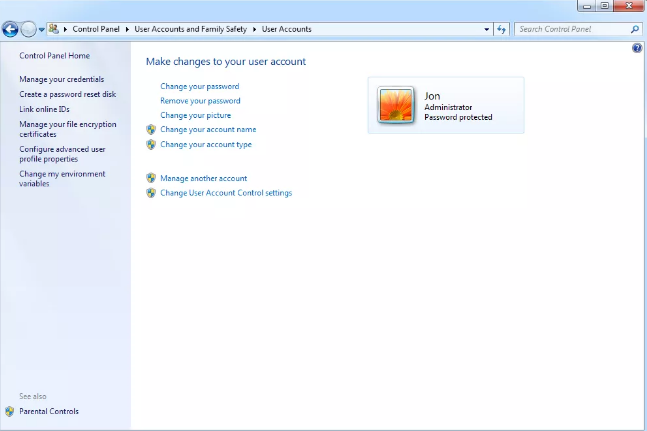Open Change User Account Control settings
This screenshot has height=431, width=647.
click(x=226, y=193)
